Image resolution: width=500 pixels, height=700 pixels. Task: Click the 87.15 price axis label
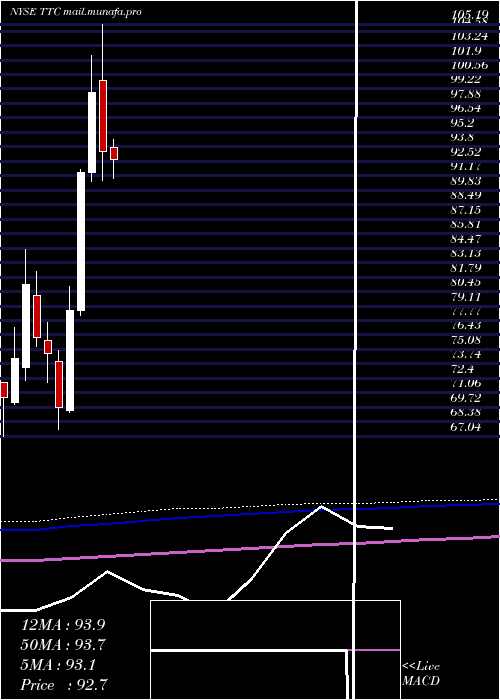click(466, 209)
